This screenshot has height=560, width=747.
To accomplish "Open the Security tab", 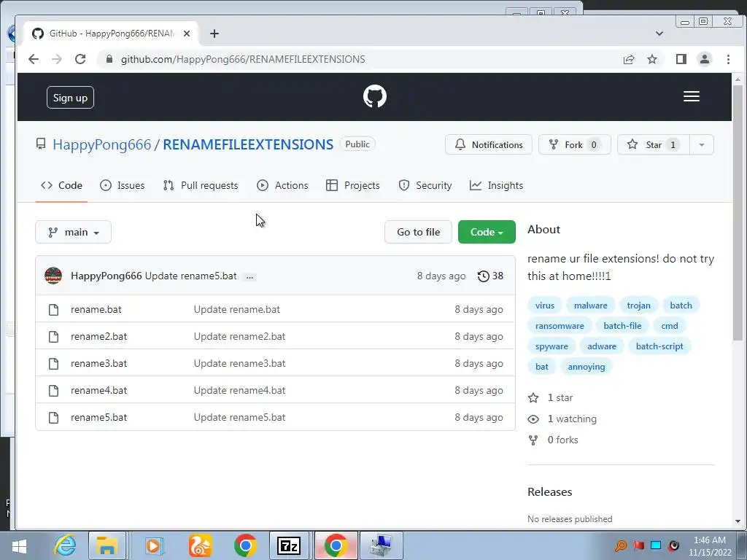I will (x=425, y=185).
